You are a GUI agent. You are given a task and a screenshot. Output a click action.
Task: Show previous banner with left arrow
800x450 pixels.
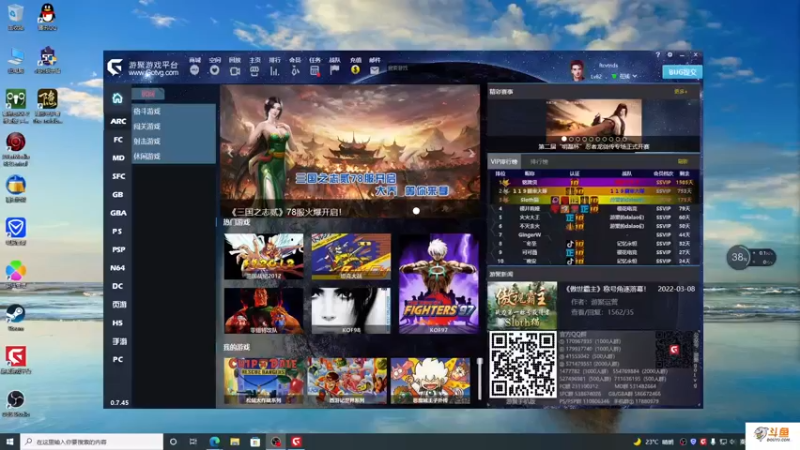(229, 153)
